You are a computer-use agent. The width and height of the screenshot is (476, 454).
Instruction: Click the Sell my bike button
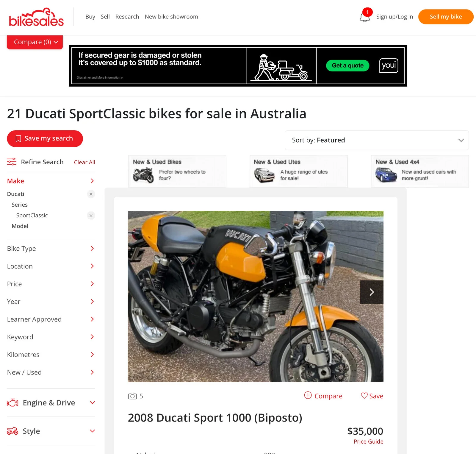(x=446, y=17)
